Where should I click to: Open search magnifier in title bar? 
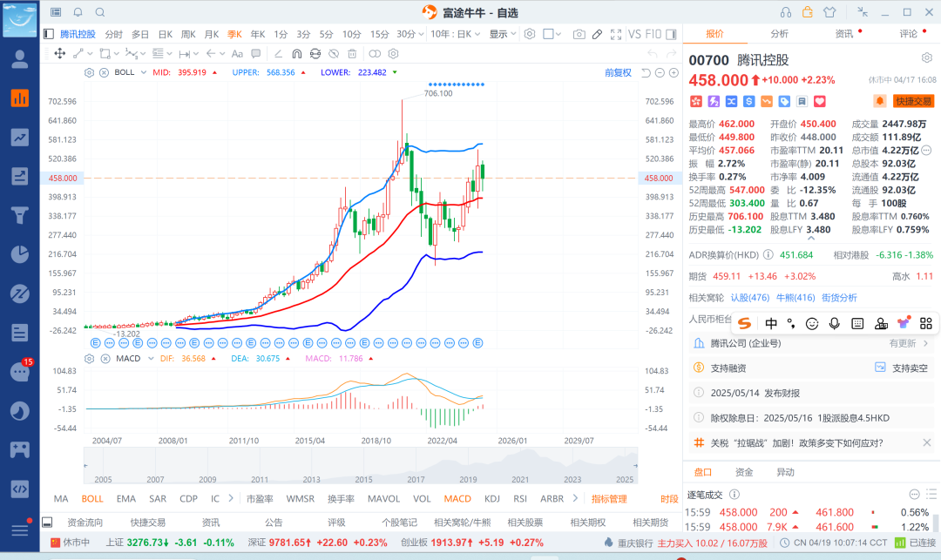(100, 12)
